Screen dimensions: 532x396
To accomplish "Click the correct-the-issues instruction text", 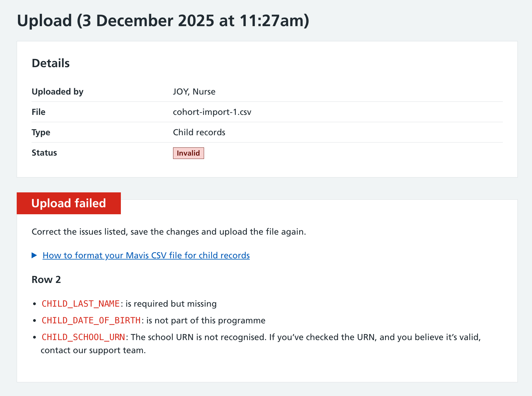I will point(169,232).
